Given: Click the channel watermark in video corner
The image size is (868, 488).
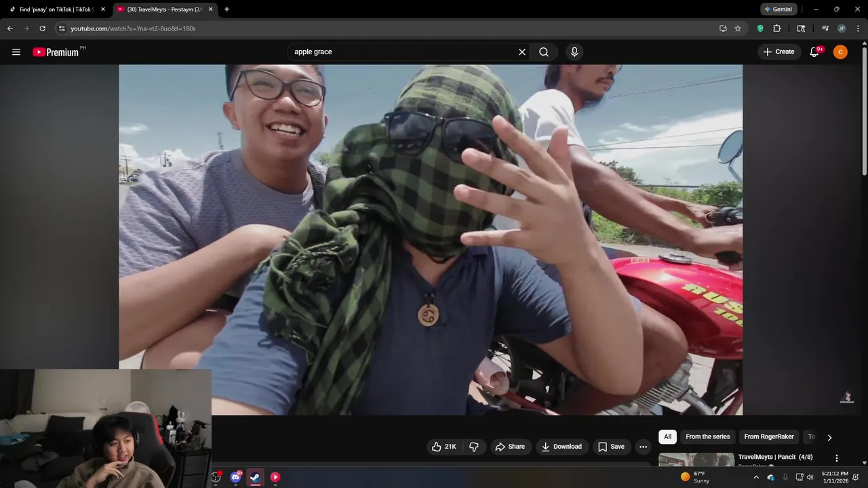Looking at the screenshot, I should (847, 397).
